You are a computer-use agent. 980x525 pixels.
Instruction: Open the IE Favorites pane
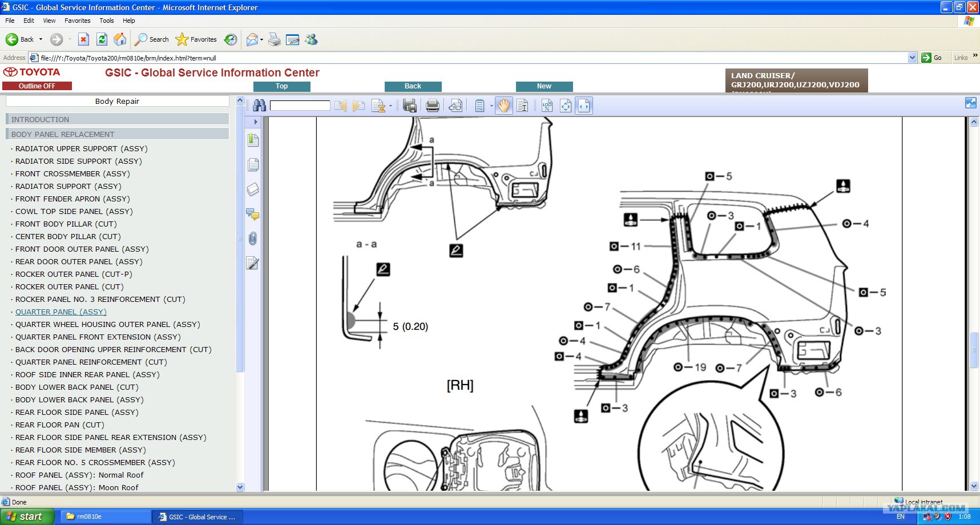click(196, 39)
